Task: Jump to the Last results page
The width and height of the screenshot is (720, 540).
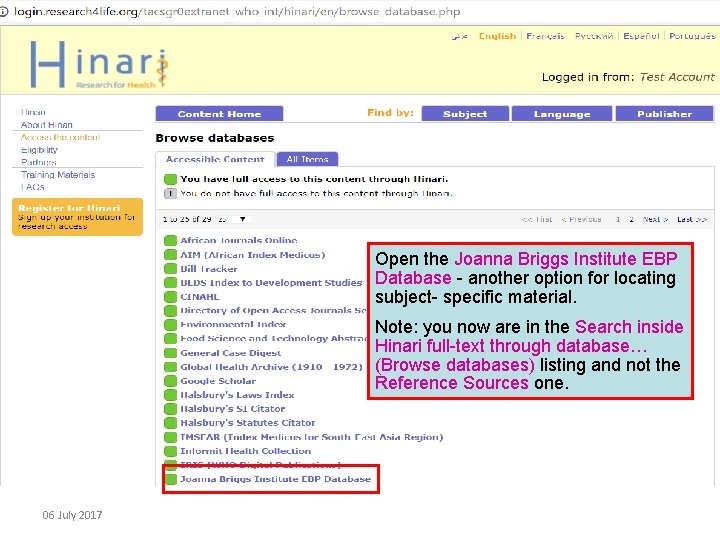Action: [x=692, y=219]
